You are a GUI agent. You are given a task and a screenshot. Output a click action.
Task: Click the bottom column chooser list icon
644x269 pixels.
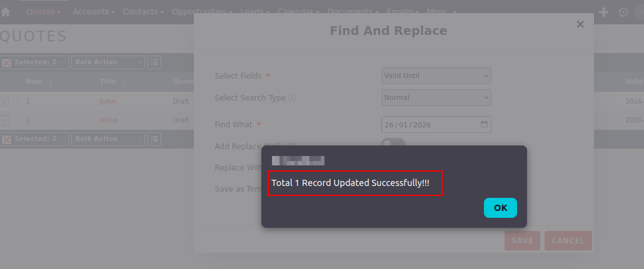[x=154, y=139]
